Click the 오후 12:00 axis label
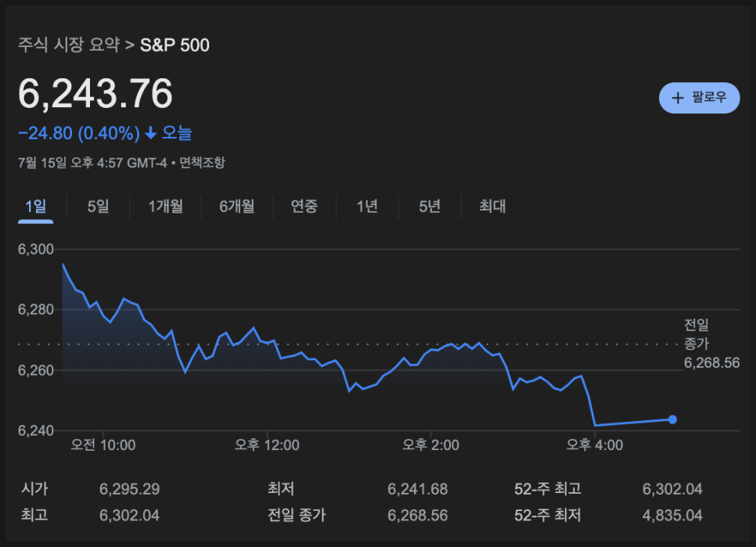 click(x=267, y=444)
